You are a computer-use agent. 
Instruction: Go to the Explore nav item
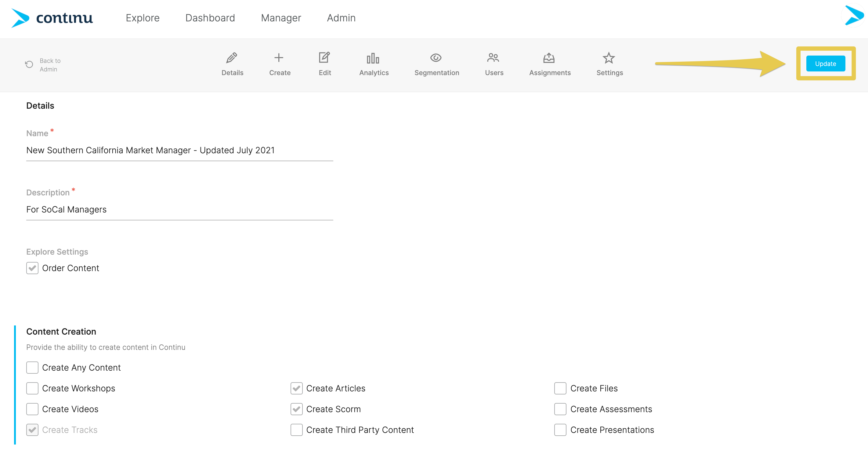pyautogui.click(x=143, y=18)
